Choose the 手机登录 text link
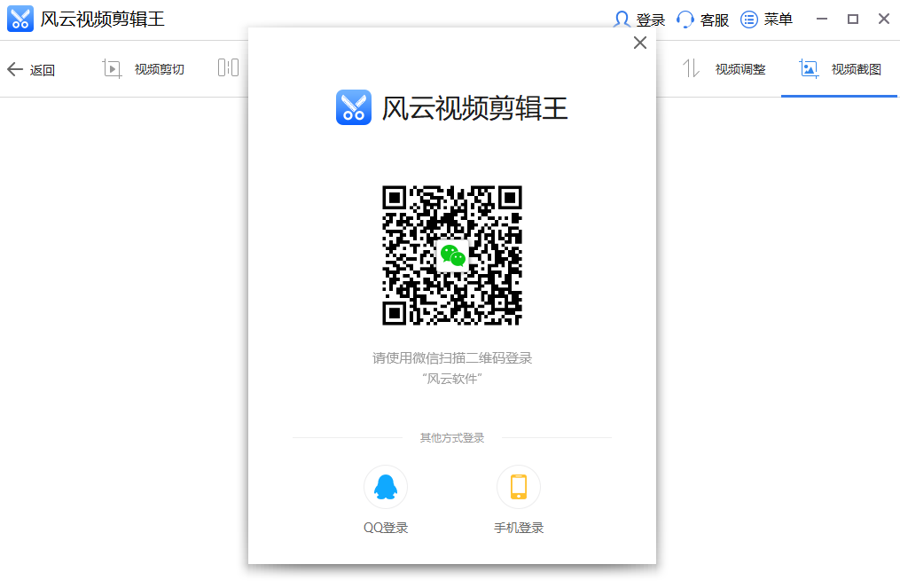Viewport: 900px width, 588px height. (x=519, y=528)
